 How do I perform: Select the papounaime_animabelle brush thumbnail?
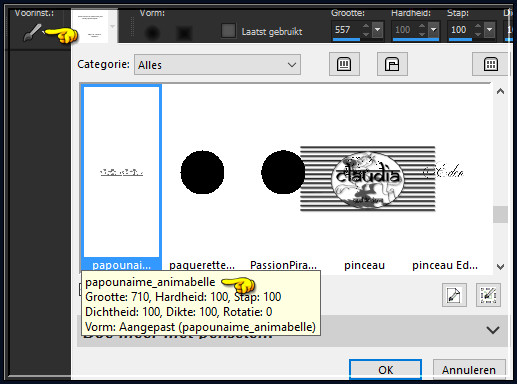click(122, 177)
